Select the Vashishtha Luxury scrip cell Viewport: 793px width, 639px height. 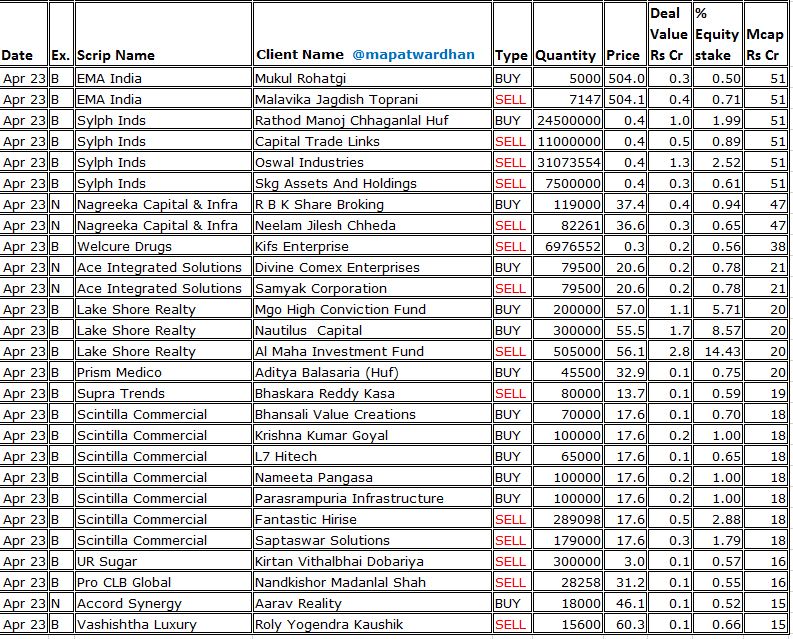163,624
